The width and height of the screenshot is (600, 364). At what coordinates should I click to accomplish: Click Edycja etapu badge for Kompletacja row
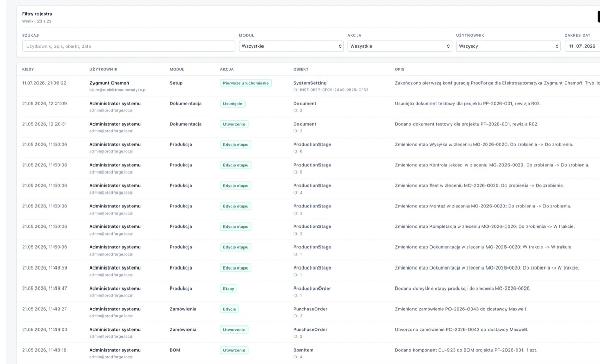236,227
